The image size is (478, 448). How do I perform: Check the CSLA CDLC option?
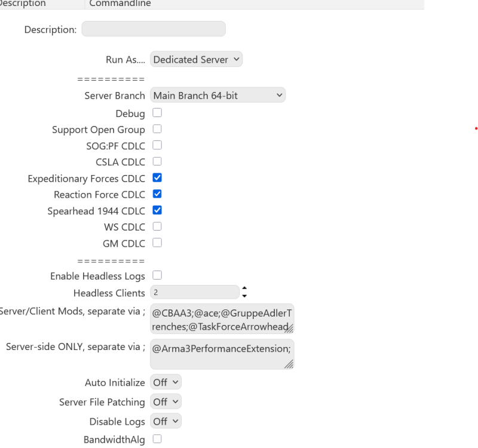(x=156, y=161)
